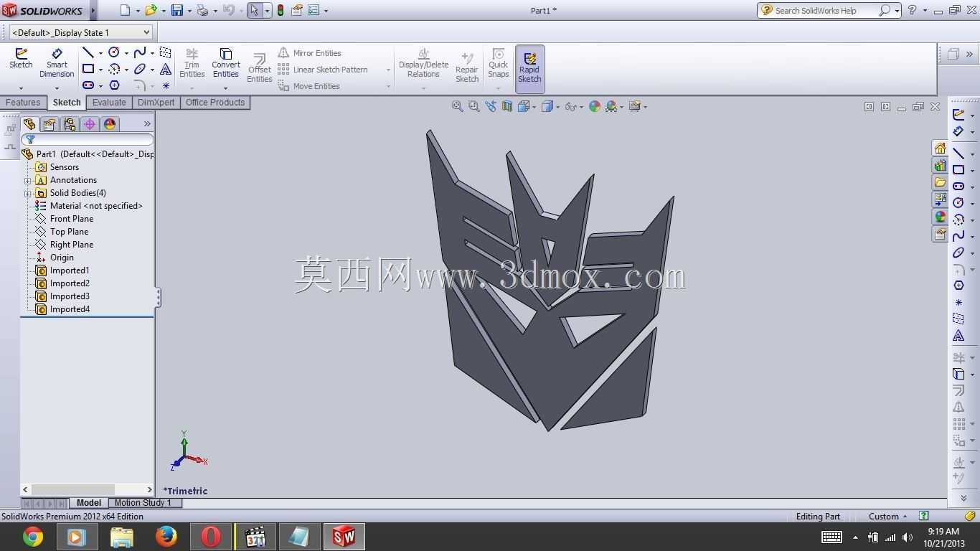Viewport: 980px width, 551px height.
Task: Click Convert Entities tool
Action: click(225, 63)
